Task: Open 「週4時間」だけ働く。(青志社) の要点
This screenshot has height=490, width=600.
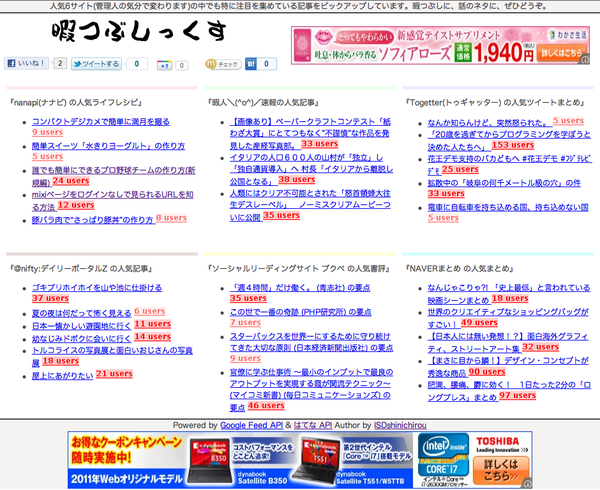Action: pos(300,288)
